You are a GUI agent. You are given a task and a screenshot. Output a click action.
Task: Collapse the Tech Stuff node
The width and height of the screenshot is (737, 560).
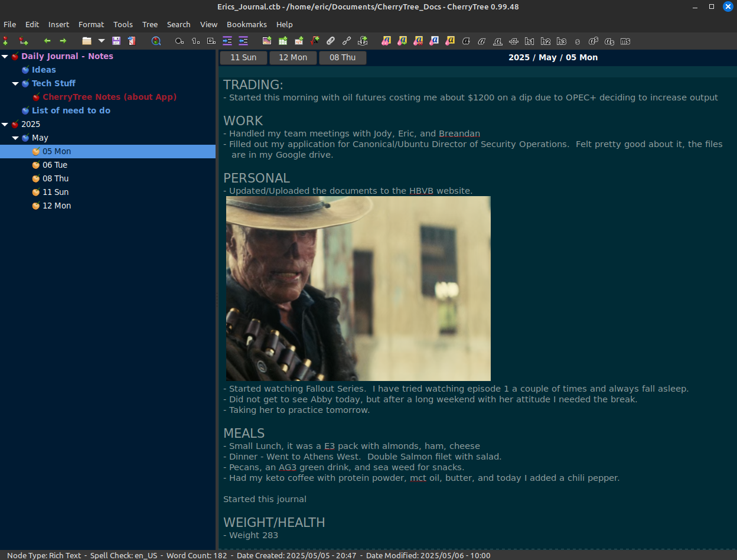(x=16, y=84)
